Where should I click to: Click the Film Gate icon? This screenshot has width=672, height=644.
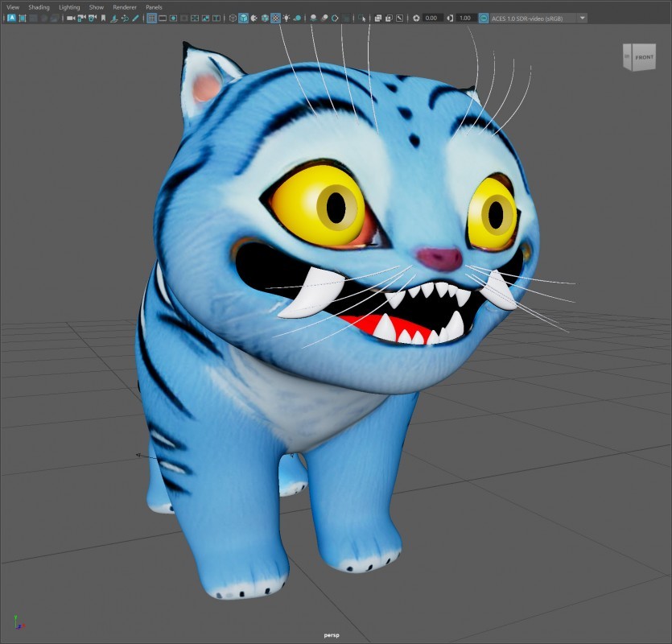163,18
